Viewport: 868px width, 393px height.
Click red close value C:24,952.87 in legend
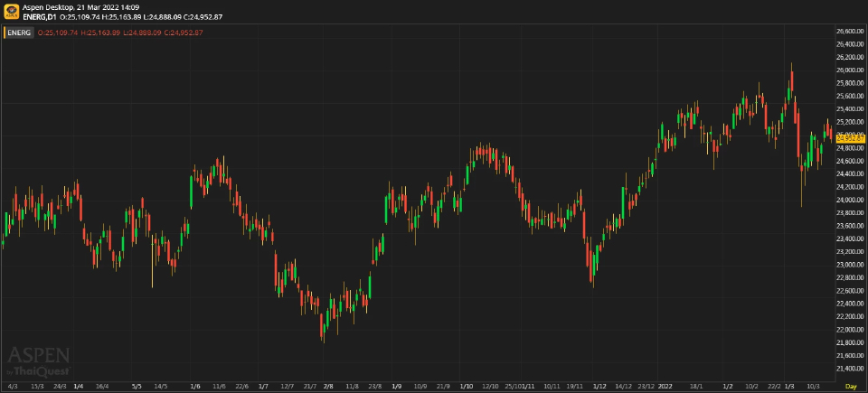pyautogui.click(x=184, y=33)
